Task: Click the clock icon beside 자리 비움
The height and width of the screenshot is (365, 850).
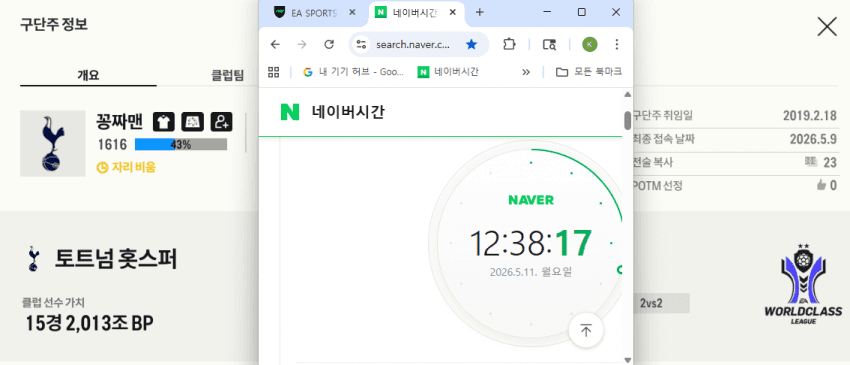Action: coord(102,168)
